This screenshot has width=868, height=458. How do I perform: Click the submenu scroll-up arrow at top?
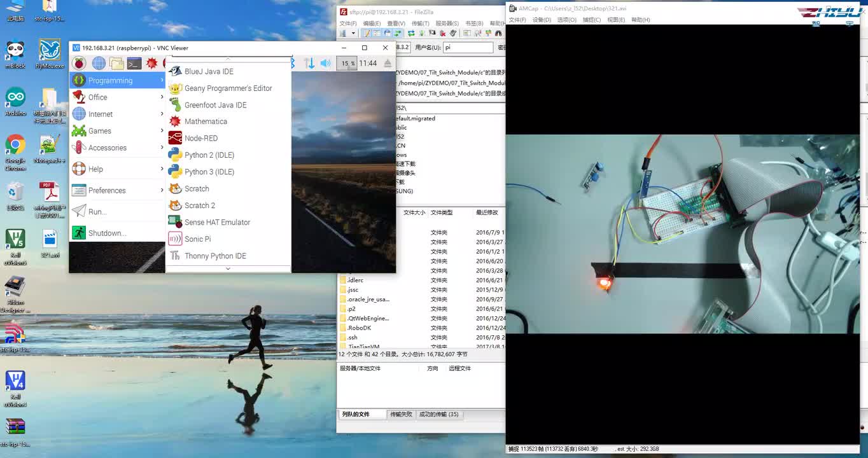pyautogui.click(x=228, y=60)
